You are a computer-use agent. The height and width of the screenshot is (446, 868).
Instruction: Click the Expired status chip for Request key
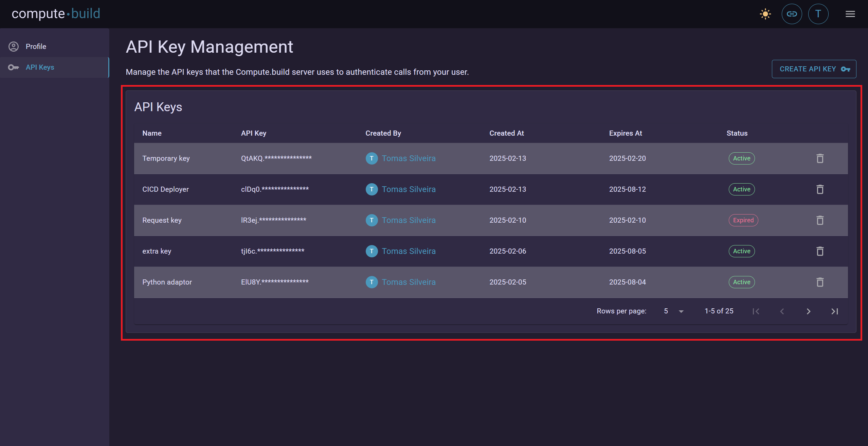tap(743, 220)
